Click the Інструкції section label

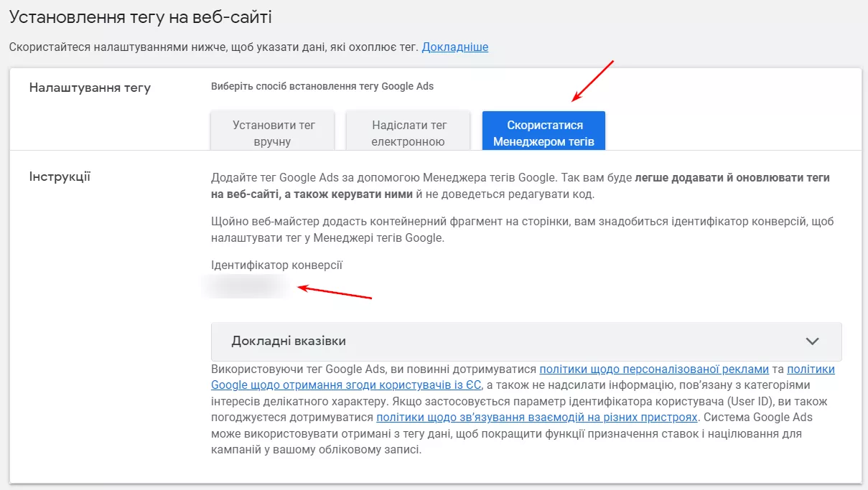60,176
